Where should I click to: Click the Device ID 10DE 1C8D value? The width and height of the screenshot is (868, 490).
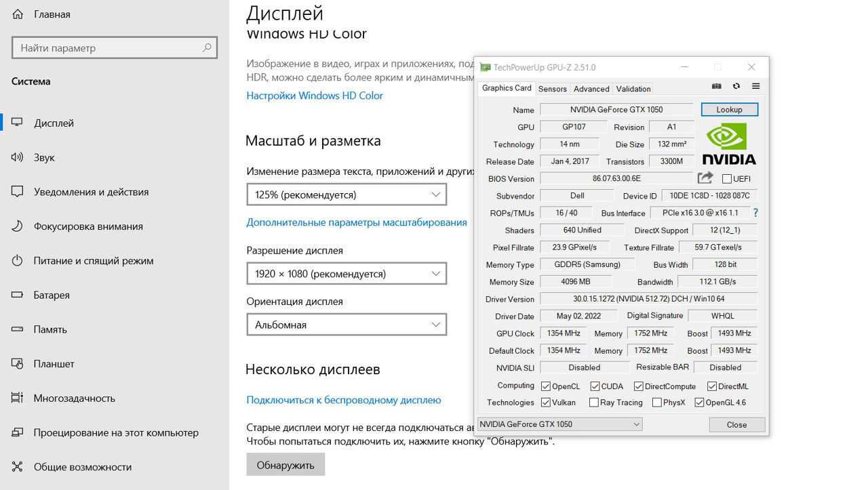tap(709, 195)
